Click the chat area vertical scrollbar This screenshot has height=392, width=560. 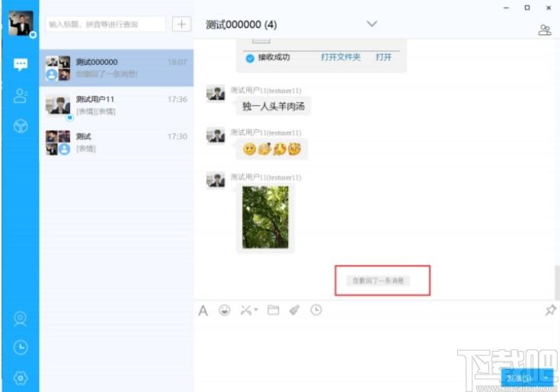pyautogui.click(x=557, y=282)
